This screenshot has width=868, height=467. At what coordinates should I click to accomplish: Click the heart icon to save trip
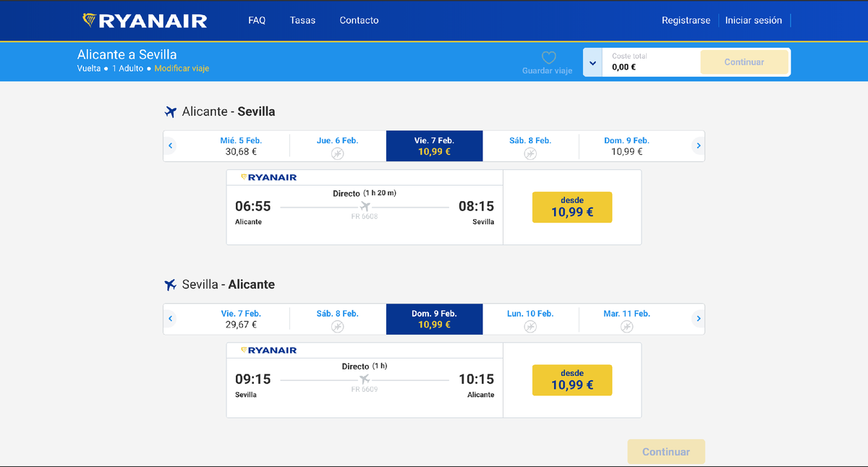[x=548, y=58]
